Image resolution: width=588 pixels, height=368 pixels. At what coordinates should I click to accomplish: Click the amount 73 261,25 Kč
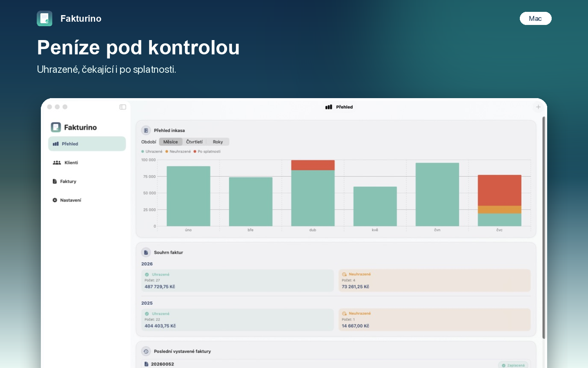point(355,287)
